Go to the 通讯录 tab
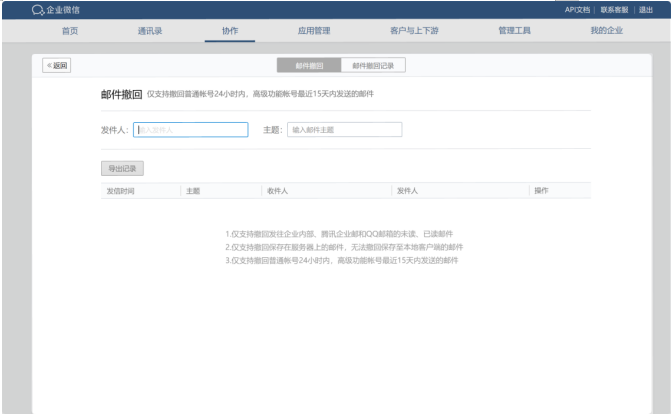672x418 pixels. coord(150,31)
